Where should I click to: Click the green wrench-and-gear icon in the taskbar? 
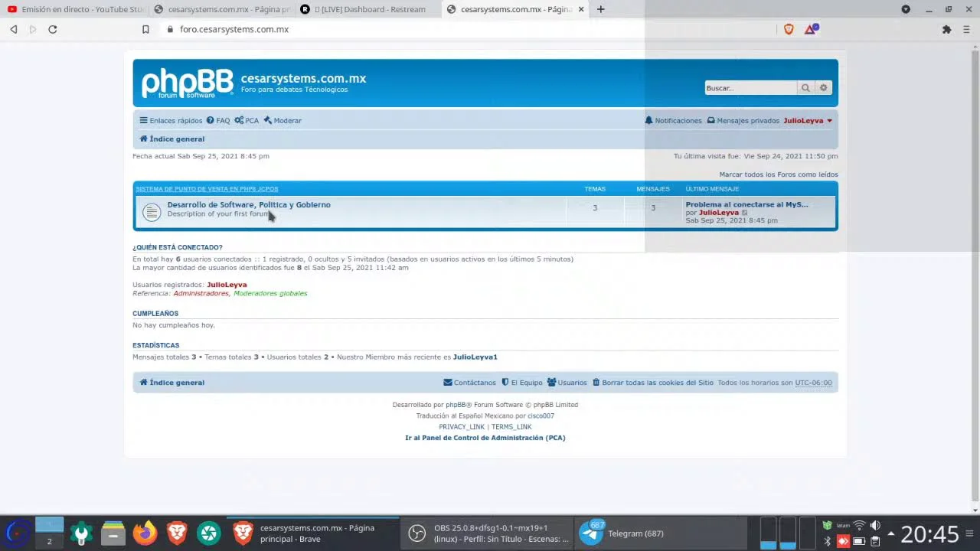(81, 533)
